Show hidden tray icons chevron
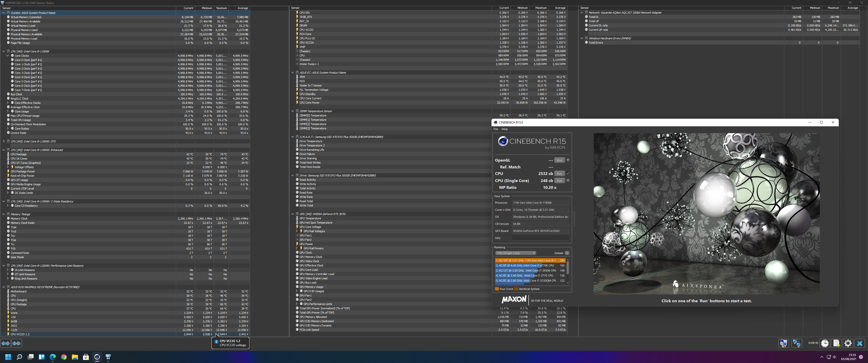Image resolution: width=868 pixels, height=363 pixels. pos(822,357)
